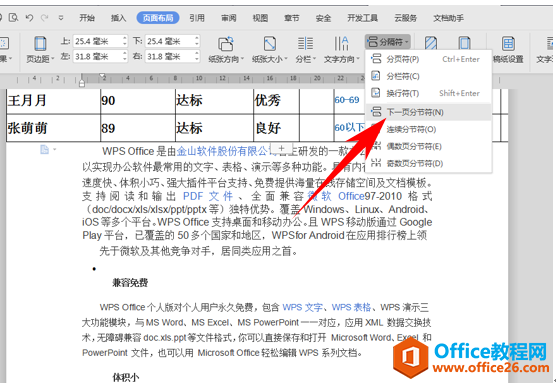Open the 插入 tab
Image resolution: width=556 pixels, height=385 pixels.
point(118,18)
